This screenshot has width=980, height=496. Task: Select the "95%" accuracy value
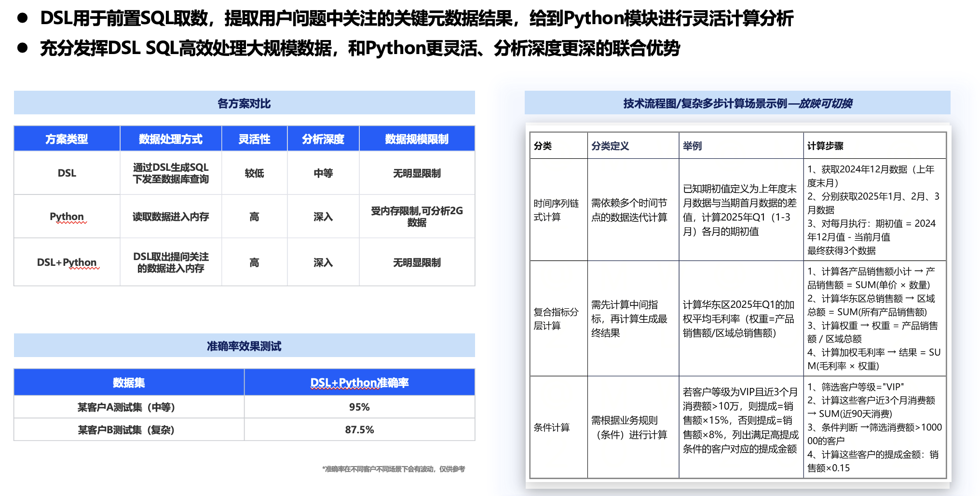coord(359,407)
